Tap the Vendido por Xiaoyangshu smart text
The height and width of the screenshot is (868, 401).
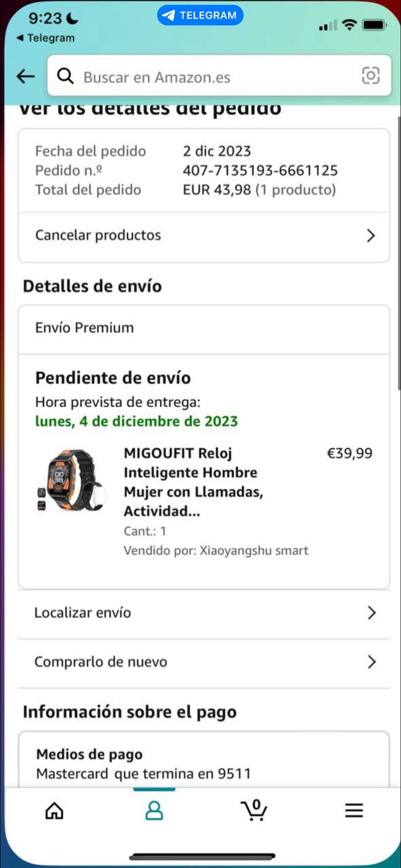pyautogui.click(x=216, y=551)
